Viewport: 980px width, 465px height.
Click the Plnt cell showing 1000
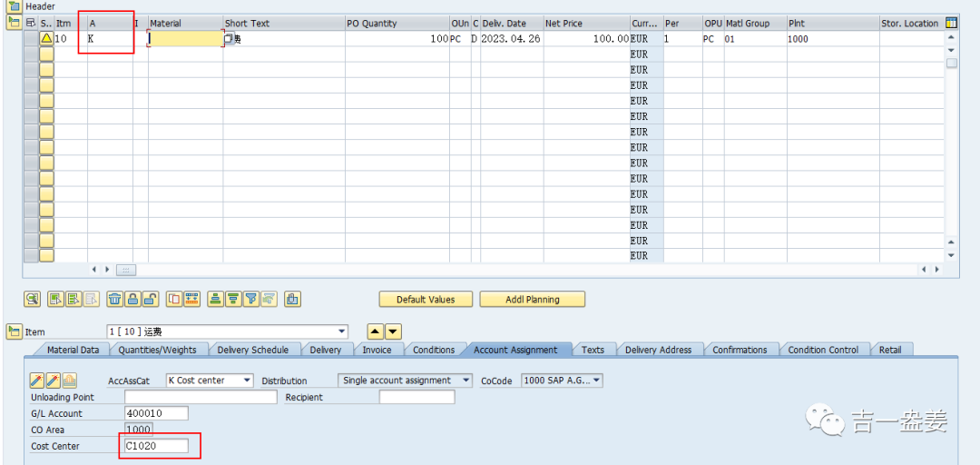click(832, 39)
